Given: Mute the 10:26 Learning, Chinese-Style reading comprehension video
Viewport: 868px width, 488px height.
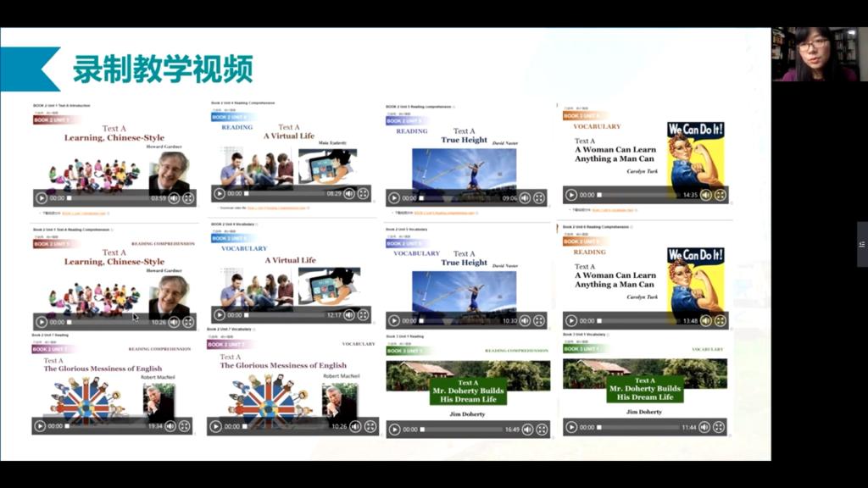Looking at the screenshot, I should click(x=174, y=322).
